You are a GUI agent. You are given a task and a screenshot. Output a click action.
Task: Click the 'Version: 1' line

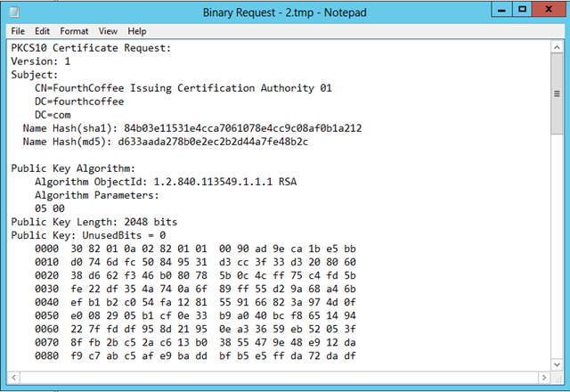coord(41,61)
